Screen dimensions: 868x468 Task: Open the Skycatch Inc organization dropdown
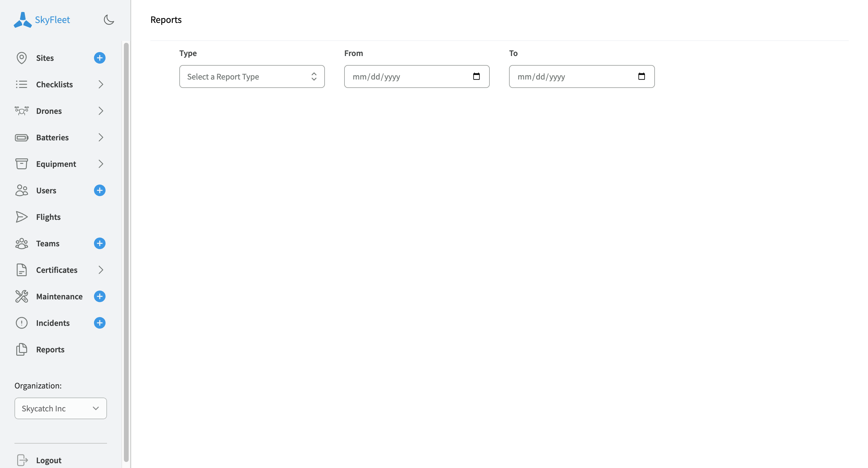pyautogui.click(x=61, y=408)
